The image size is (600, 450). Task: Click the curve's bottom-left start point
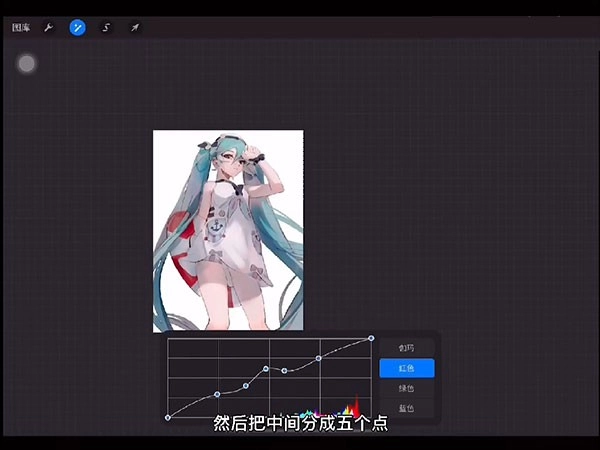168,417
